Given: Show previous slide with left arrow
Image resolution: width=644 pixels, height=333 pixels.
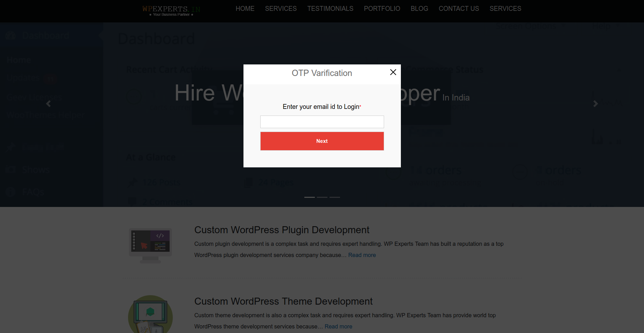Looking at the screenshot, I should [x=48, y=104].
